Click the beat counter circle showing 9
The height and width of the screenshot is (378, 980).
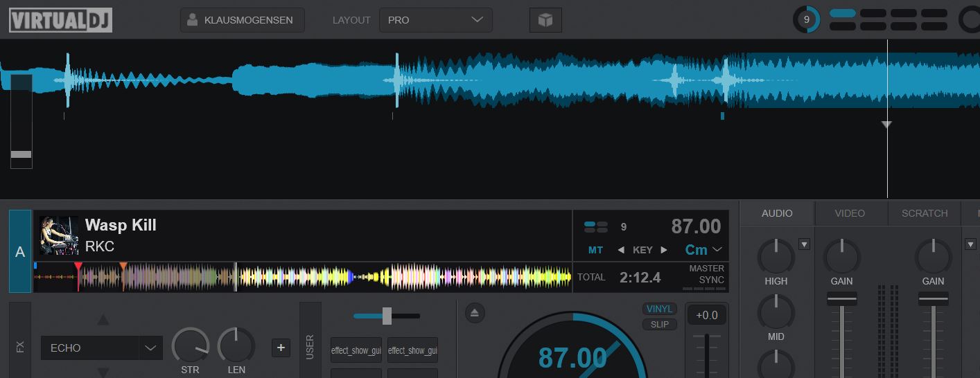coord(806,20)
